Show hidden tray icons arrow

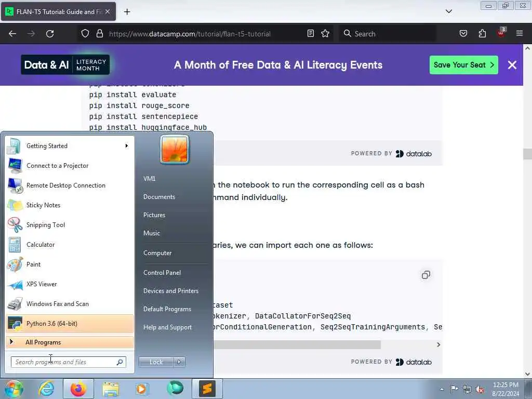(442, 389)
